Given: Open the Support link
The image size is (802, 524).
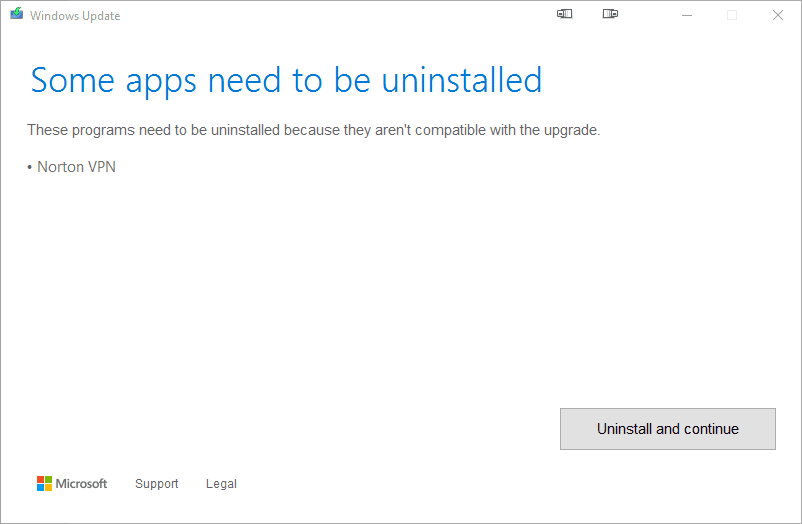Looking at the screenshot, I should [157, 484].
